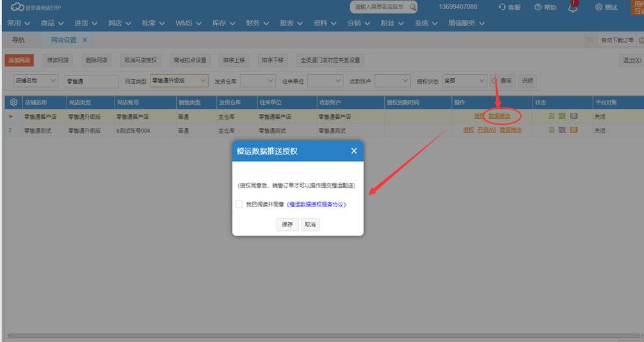
Task: Click the 说明 button
Action: click(527, 81)
